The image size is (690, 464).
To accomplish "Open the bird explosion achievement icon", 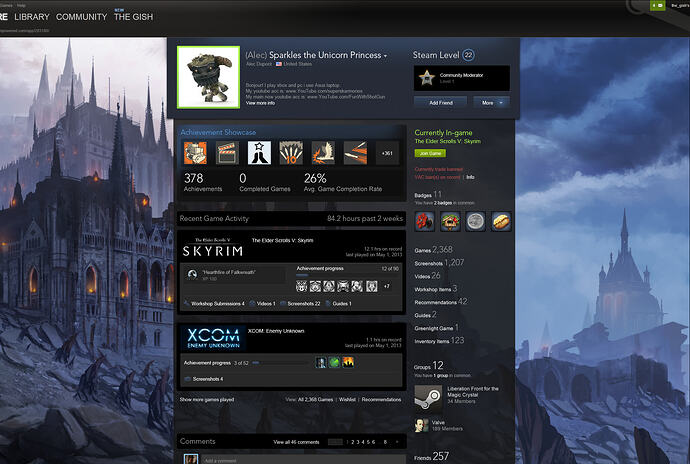I will point(323,153).
